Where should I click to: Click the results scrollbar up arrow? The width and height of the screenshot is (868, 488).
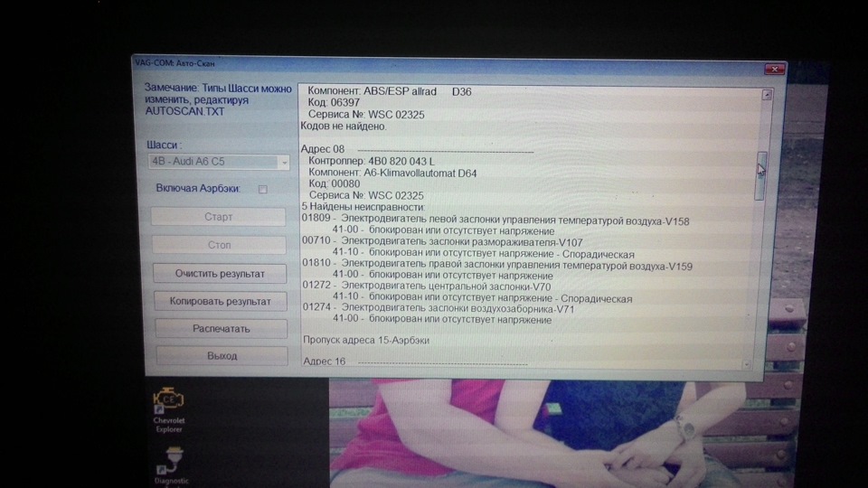[x=767, y=95]
